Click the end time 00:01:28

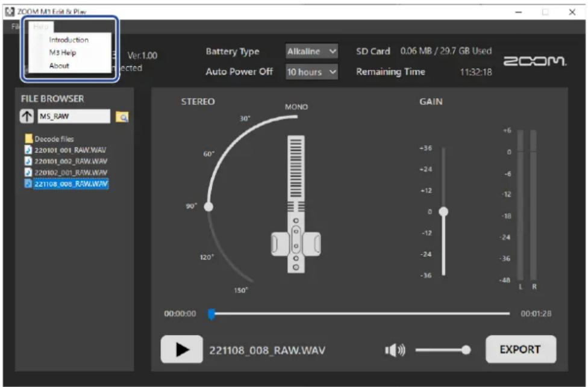(536, 314)
